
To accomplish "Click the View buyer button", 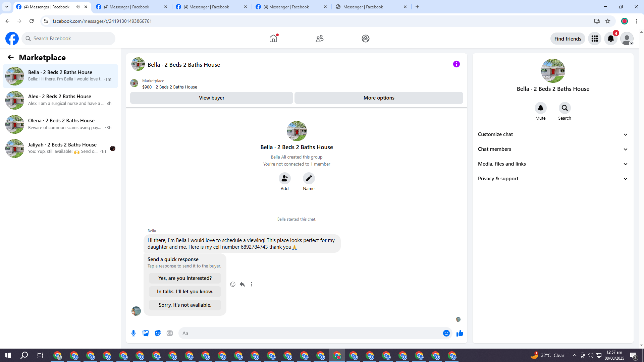I will 211,98.
